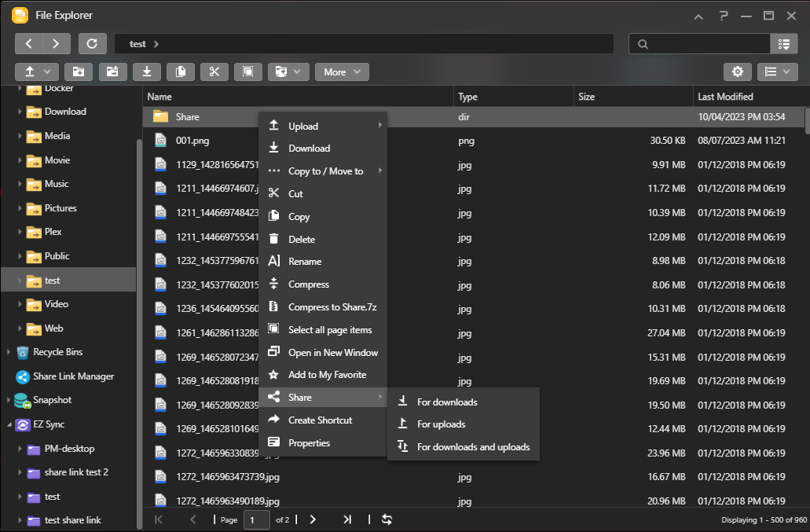Open Properties from context menu
Image resolution: width=810 pixels, height=532 pixels.
click(x=323, y=442)
